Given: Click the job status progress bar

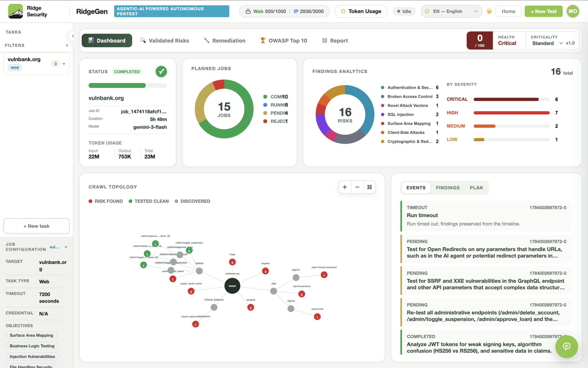Looking at the screenshot, I should [x=127, y=85].
